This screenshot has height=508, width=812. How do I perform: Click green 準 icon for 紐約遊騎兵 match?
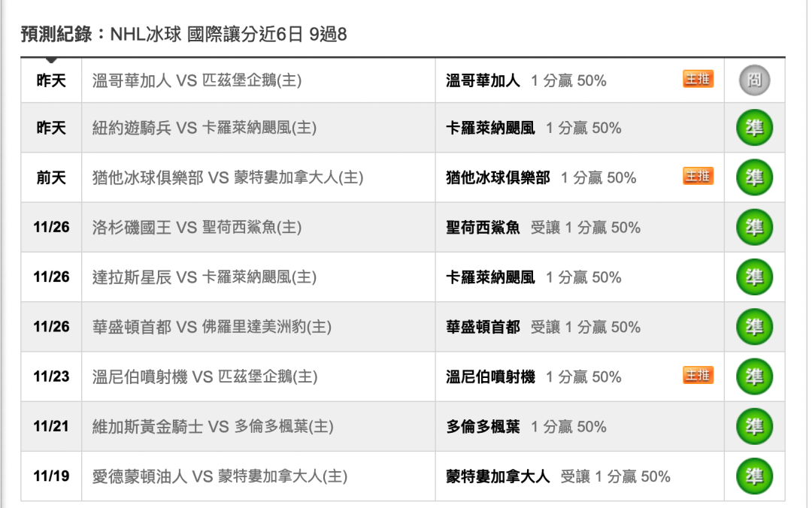755,128
